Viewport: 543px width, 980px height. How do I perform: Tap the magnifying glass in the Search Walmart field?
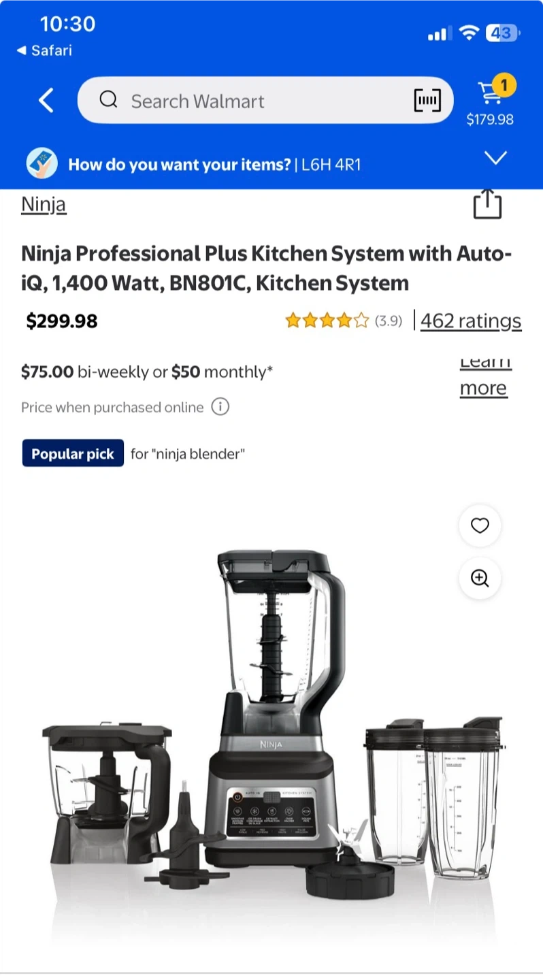109,101
